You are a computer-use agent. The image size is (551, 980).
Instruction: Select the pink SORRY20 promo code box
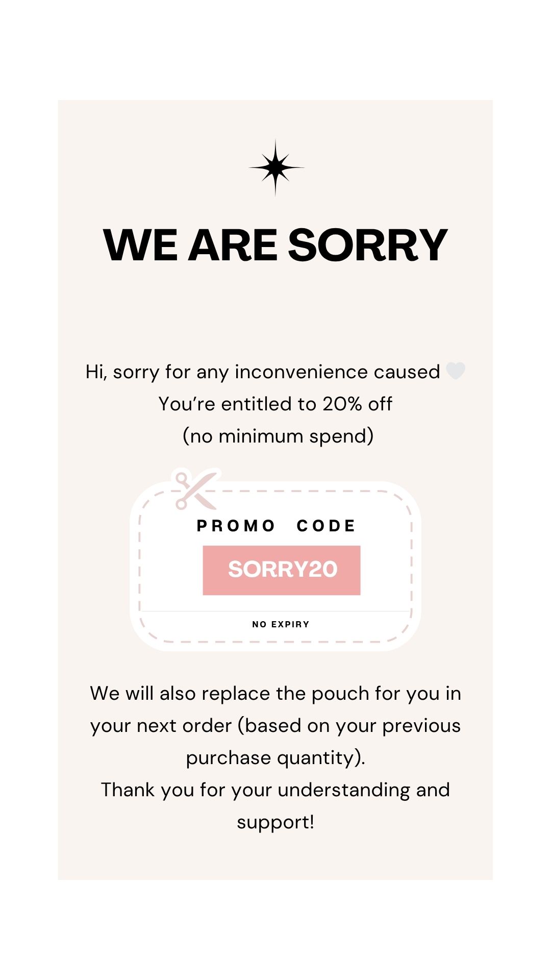(x=282, y=570)
